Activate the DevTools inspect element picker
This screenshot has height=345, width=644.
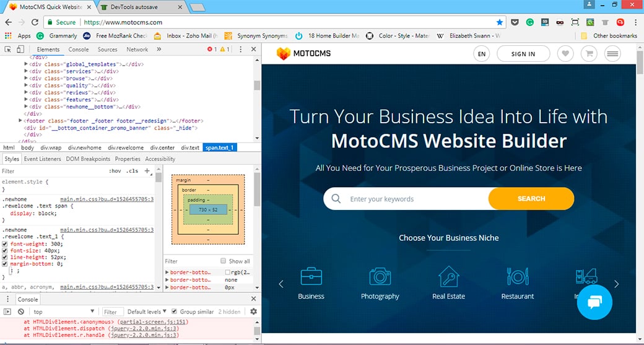click(8, 50)
